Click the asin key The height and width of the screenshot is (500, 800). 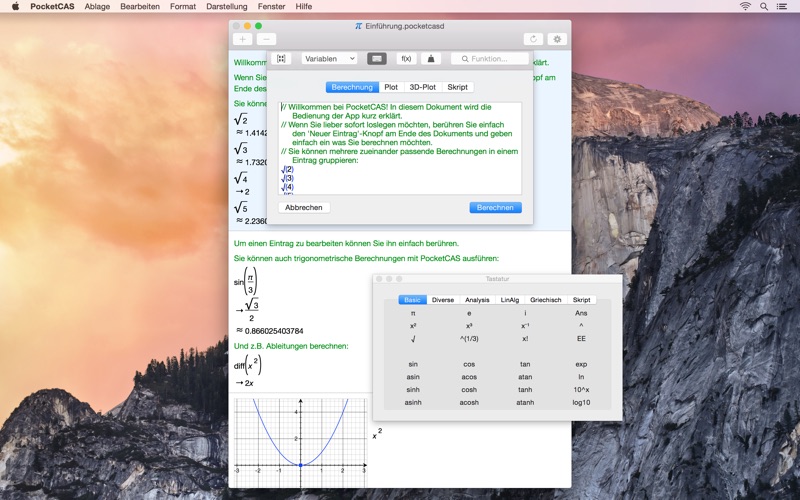point(413,377)
